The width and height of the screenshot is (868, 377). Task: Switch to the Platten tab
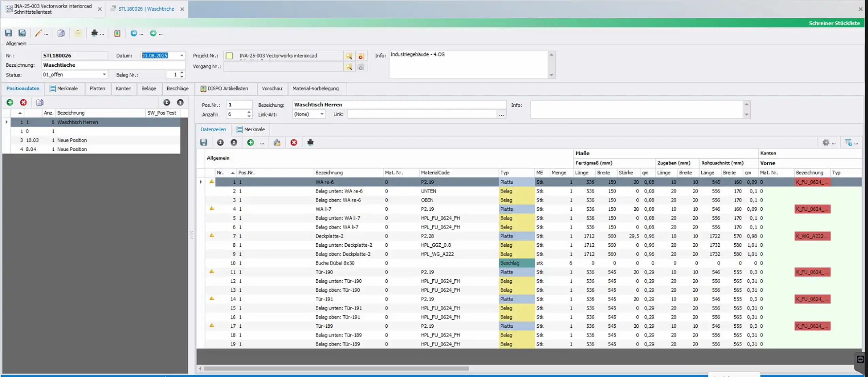coord(97,88)
